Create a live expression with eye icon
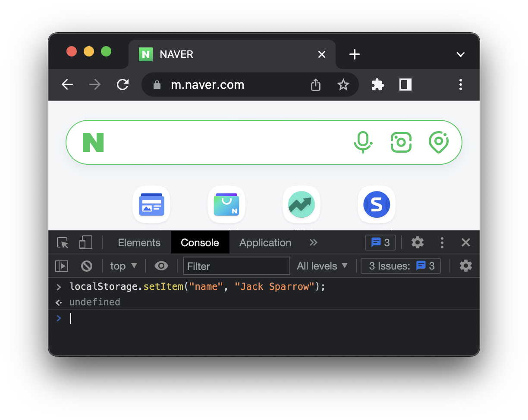Image resolution: width=528 pixels, height=420 pixels. (x=161, y=266)
